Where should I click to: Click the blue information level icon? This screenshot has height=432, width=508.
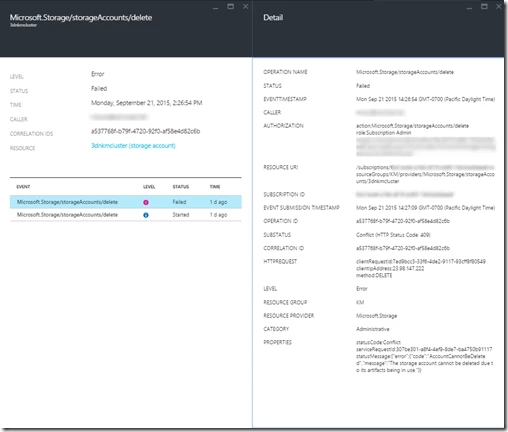click(x=146, y=215)
